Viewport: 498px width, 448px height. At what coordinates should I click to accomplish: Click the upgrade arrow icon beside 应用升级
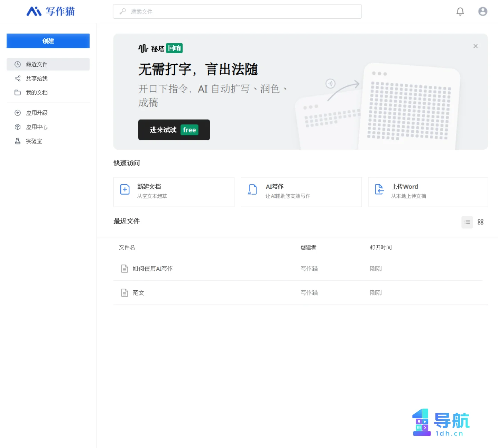point(18,113)
